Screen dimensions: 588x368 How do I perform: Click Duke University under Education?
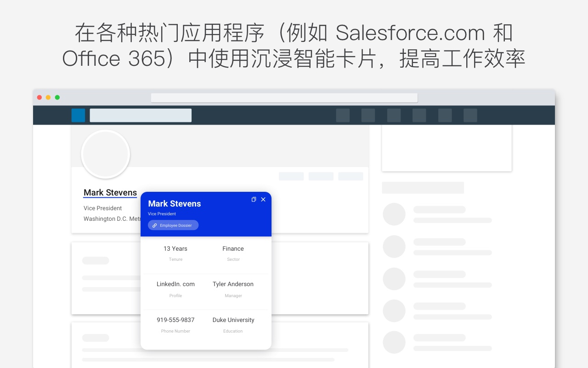click(233, 320)
